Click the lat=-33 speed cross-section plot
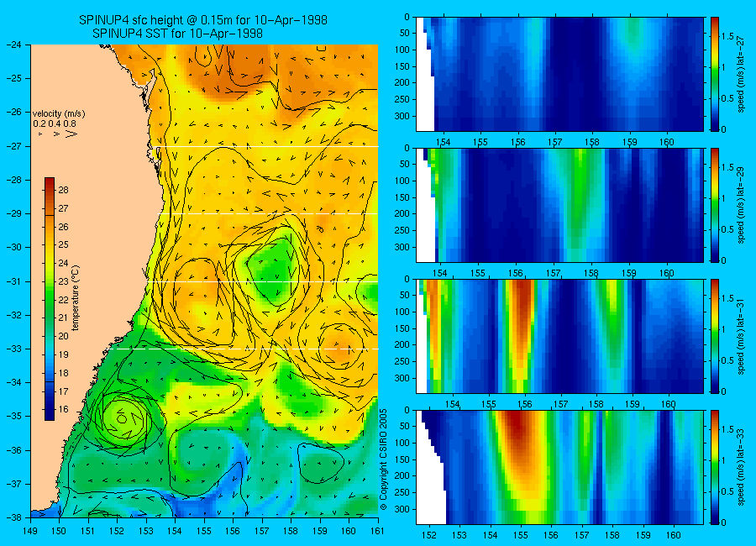Image resolution: width=756 pixels, height=546 pixels. [x=559, y=467]
